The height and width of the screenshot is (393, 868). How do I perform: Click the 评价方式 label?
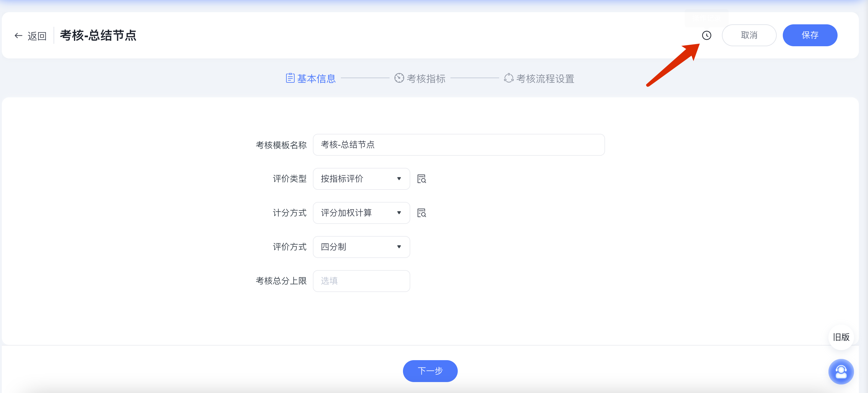pos(289,247)
